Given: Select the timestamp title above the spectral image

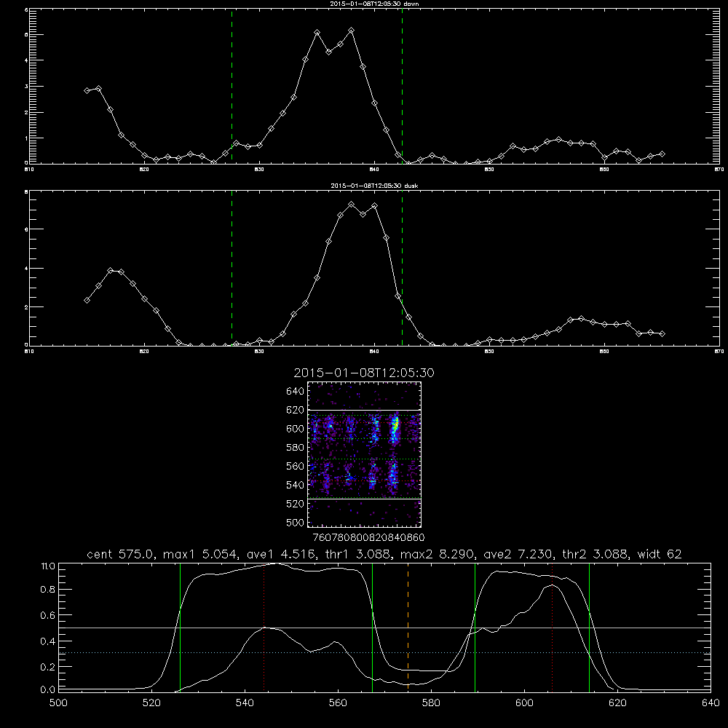Looking at the screenshot, I should (x=364, y=373).
